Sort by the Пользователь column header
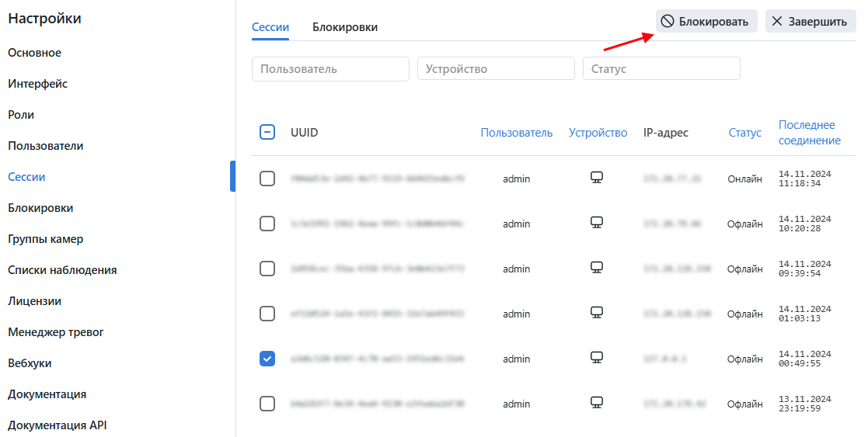Screen dimensions: 868x437 coord(516,133)
